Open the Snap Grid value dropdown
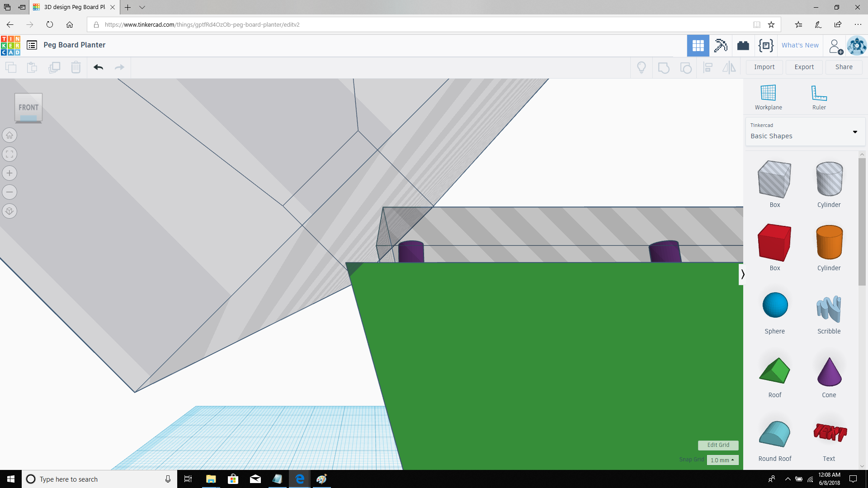The image size is (868, 488). click(x=722, y=460)
